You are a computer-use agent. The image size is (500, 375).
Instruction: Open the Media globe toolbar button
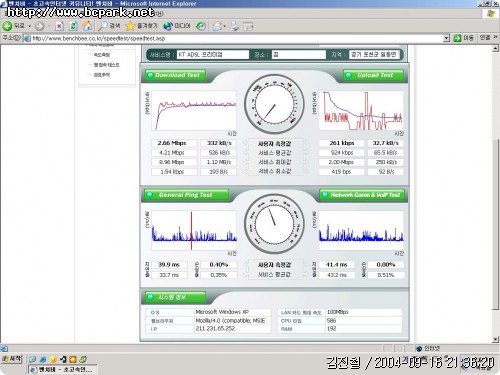pos(177,26)
